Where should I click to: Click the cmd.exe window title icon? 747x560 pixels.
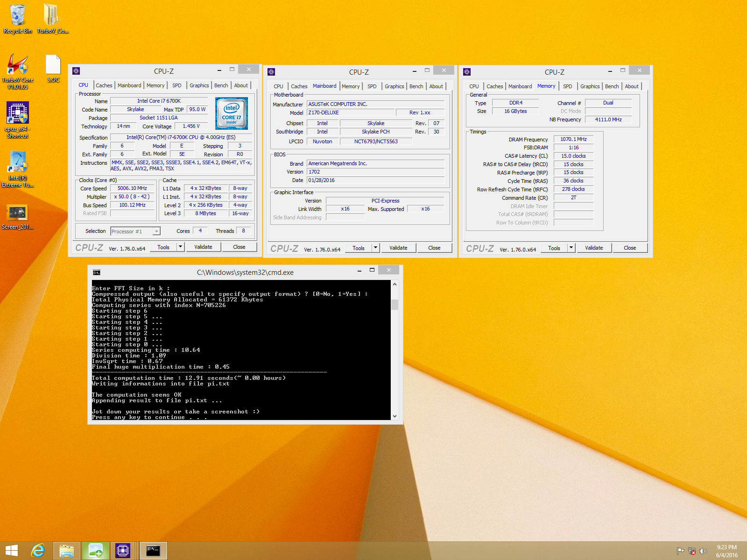point(97,273)
